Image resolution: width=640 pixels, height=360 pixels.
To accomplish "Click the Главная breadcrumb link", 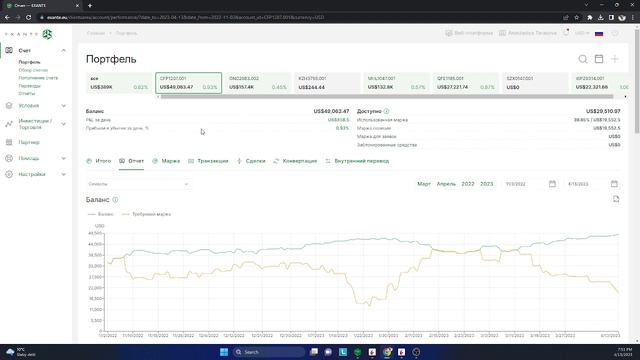I will 96,33.
